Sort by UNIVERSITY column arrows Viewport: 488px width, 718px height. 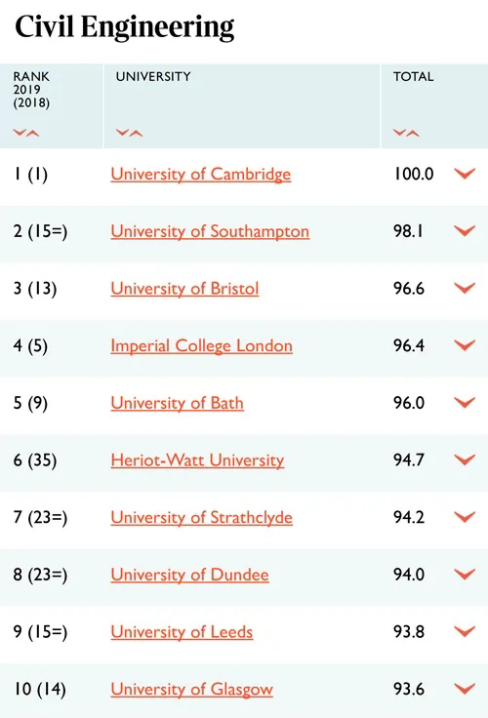pyautogui.click(x=129, y=133)
